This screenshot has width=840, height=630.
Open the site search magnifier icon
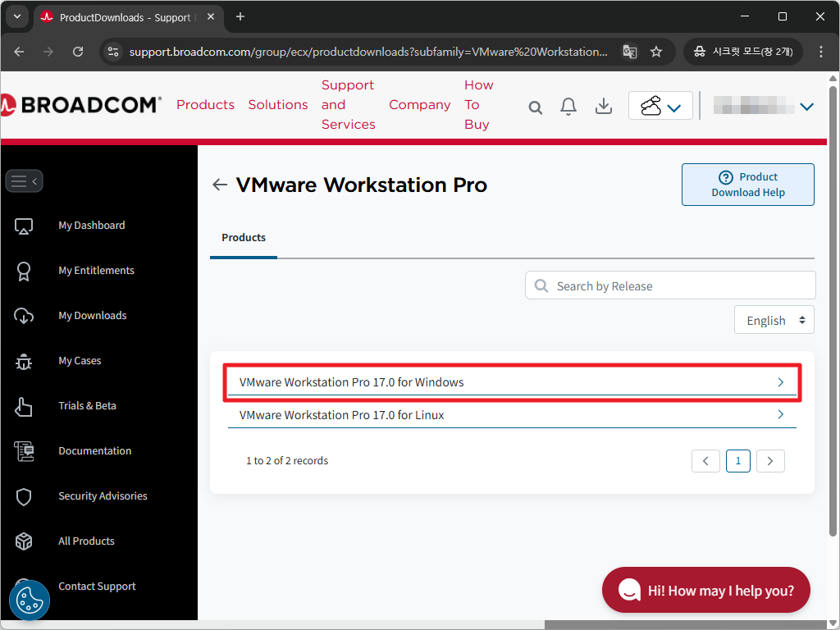[x=535, y=107]
